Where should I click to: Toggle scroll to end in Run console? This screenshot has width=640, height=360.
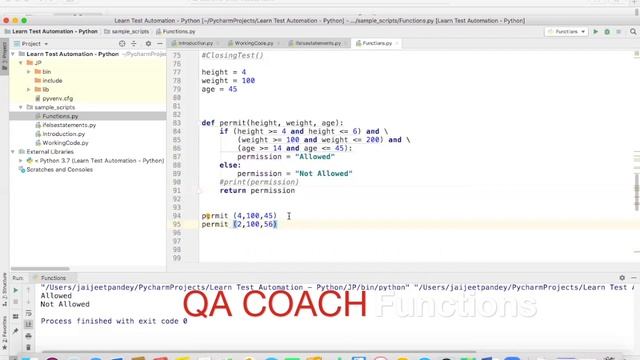pyautogui.click(x=28, y=324)
